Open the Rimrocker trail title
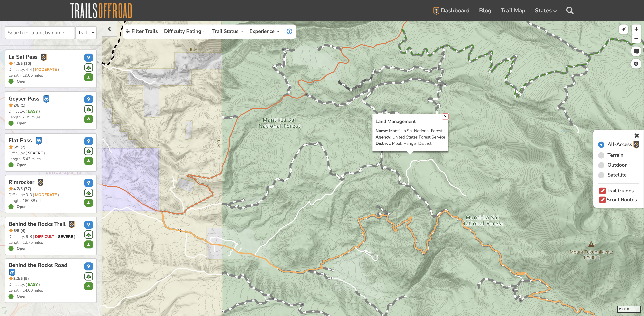The image size is (644, 316). coord(22,182)
